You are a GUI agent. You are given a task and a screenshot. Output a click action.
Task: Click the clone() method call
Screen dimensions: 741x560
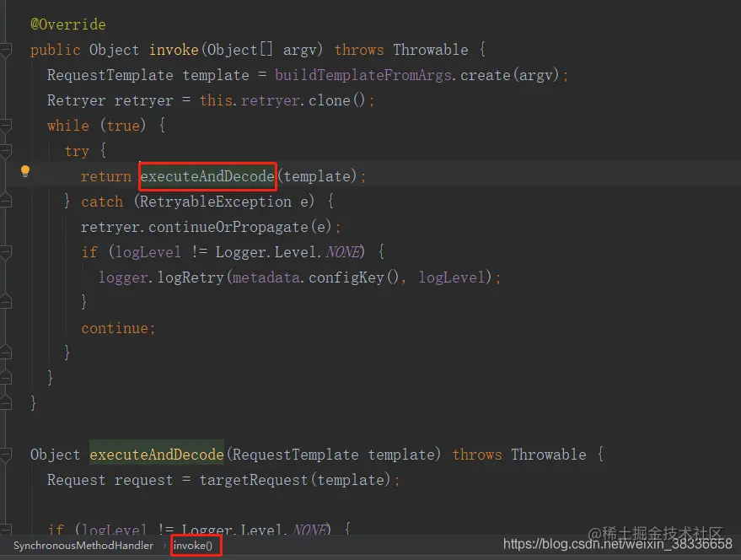(336, 100)
